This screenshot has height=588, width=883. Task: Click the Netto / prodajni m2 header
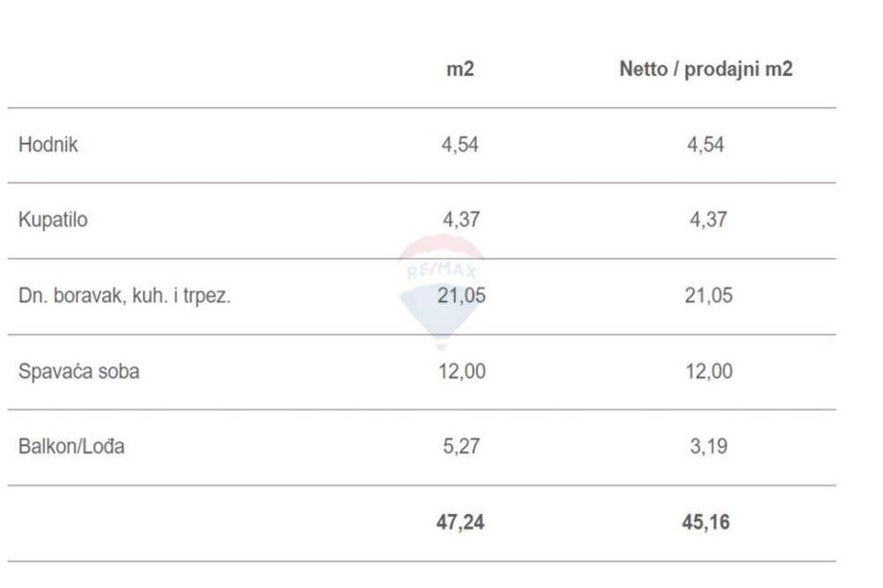[706, 70]
